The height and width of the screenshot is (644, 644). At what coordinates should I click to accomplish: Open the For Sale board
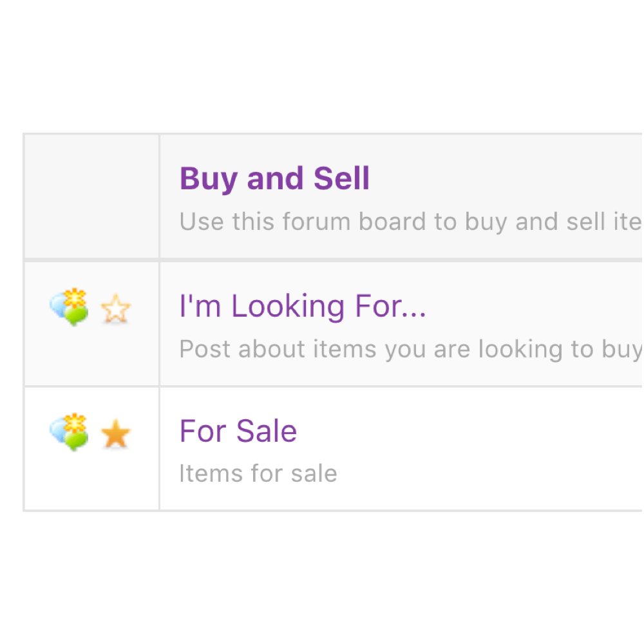pyautogui.click(x=238, y=431)
